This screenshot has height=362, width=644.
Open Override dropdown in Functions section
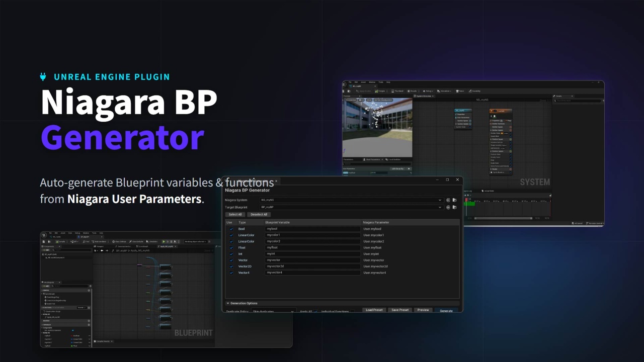82,308
